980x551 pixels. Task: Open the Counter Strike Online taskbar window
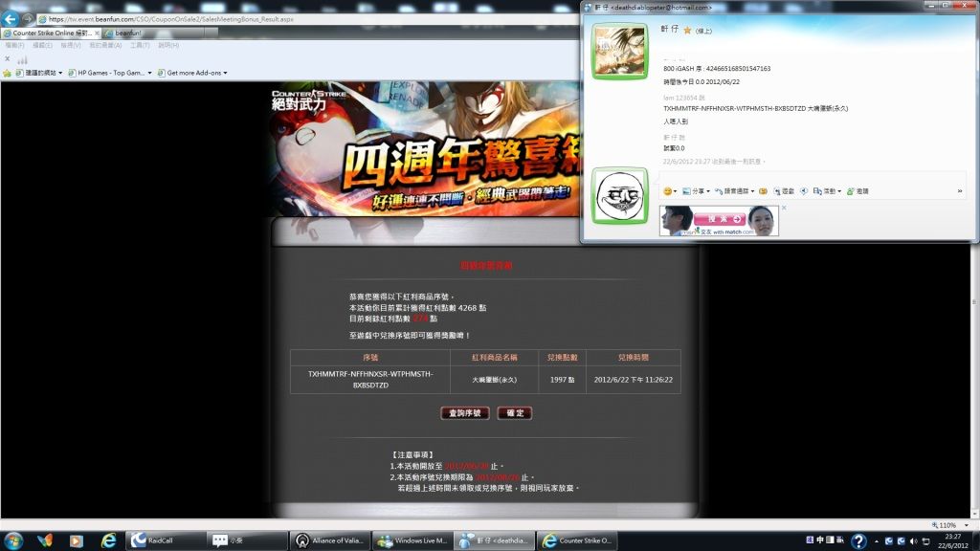(577, 540)
